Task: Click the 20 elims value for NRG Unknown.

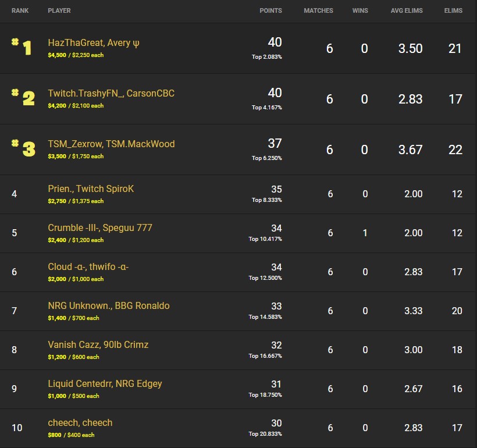Action: pyautogui.click(x=457, y=311)
